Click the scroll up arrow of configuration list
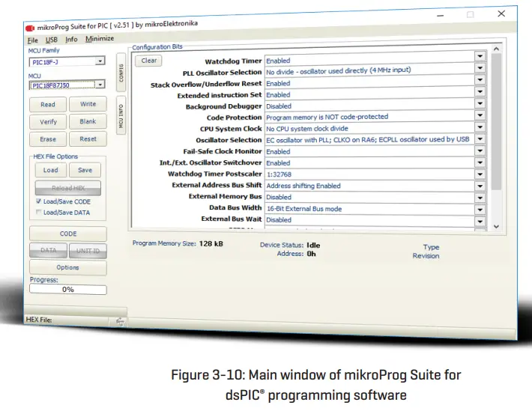 coord(496,49)
